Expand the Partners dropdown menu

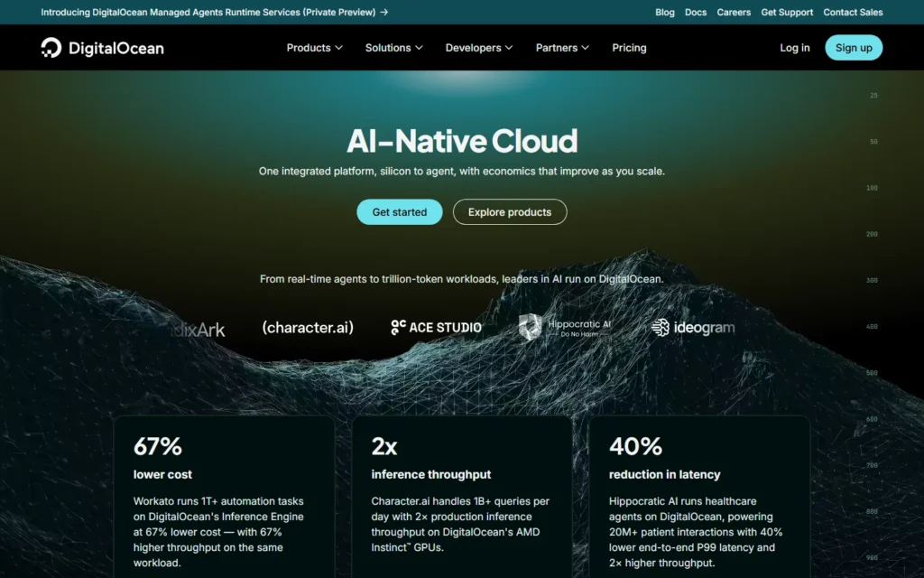tap(561, 48)
